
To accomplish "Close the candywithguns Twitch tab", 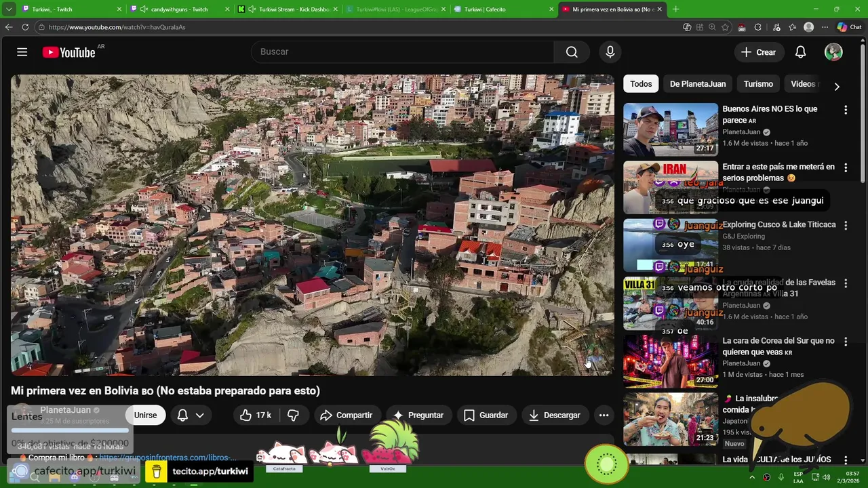I will tap(227, 9).
